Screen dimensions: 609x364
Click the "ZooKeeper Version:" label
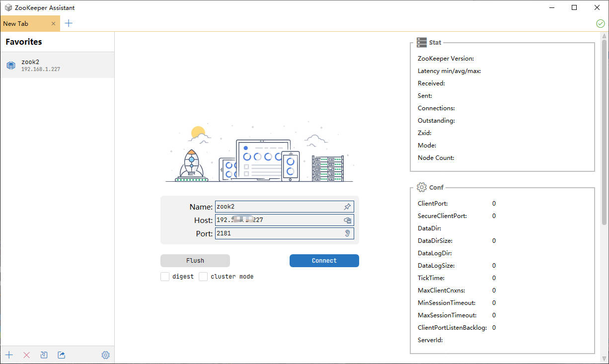(x=446, y=59)
